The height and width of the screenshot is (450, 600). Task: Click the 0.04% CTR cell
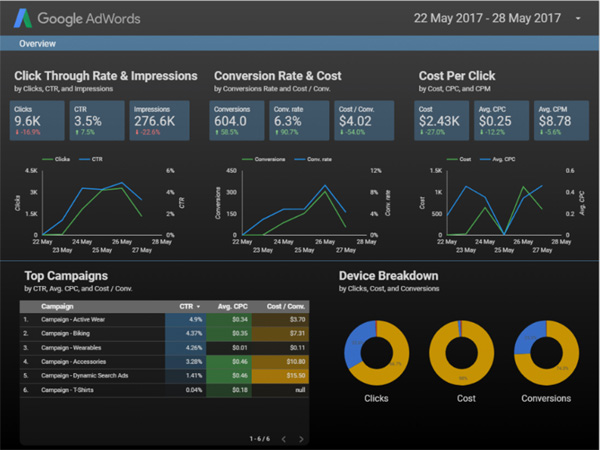(186, 390)
